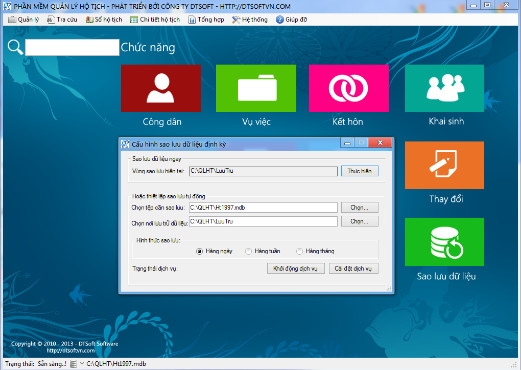Click the data storage location field
Screen dimensions: 521x370
click(263, 221)
